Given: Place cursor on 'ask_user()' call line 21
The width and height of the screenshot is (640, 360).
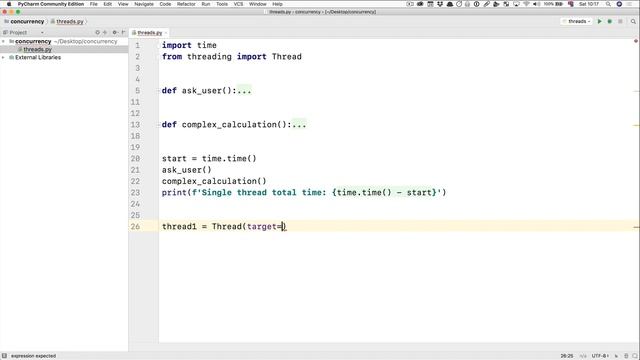Looking at the screenshot, I should pyautogui.click(x=187, y=170).
